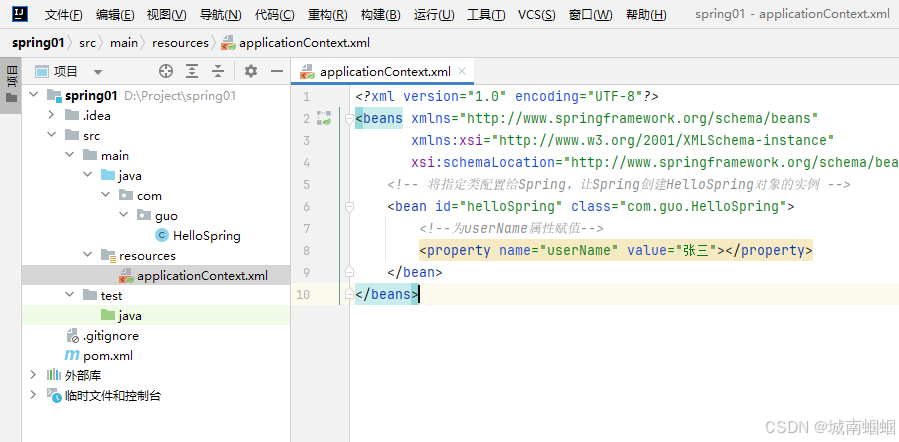Click resources in the breadcrumb path
The image size is (899, 442).
point(181,43)
